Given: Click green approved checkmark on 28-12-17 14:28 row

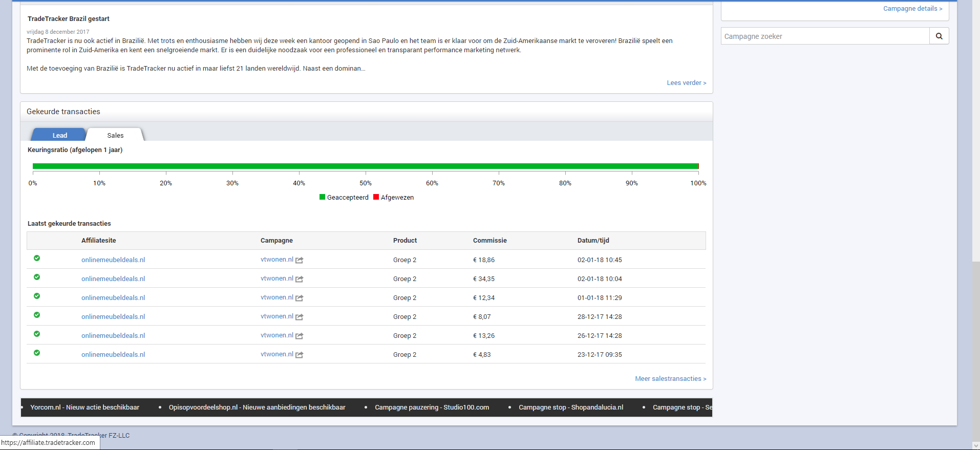Looking at the screenshot, I should tap(37, 315).
